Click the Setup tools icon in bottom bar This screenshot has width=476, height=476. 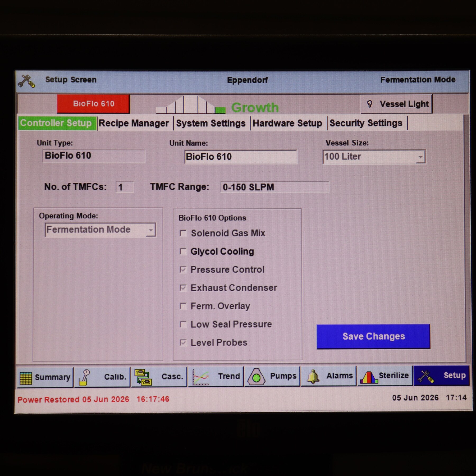coord(425,376)
